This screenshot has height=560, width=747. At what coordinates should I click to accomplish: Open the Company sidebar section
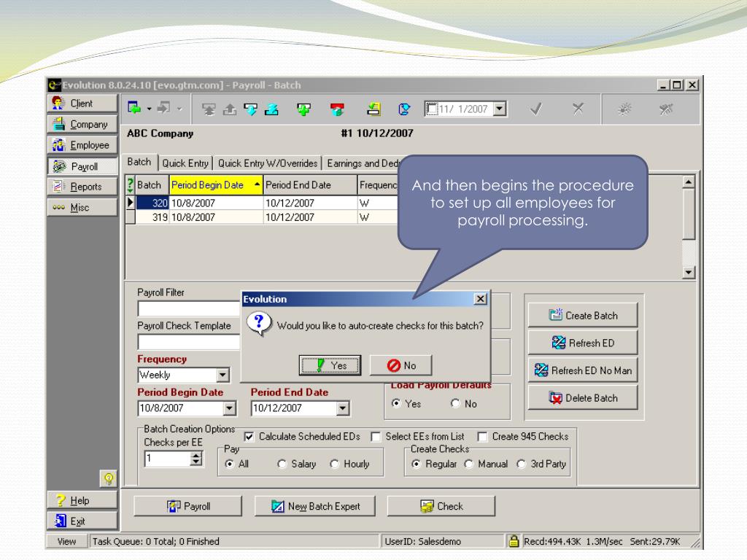pyautogui.click(x=82, y=124)
